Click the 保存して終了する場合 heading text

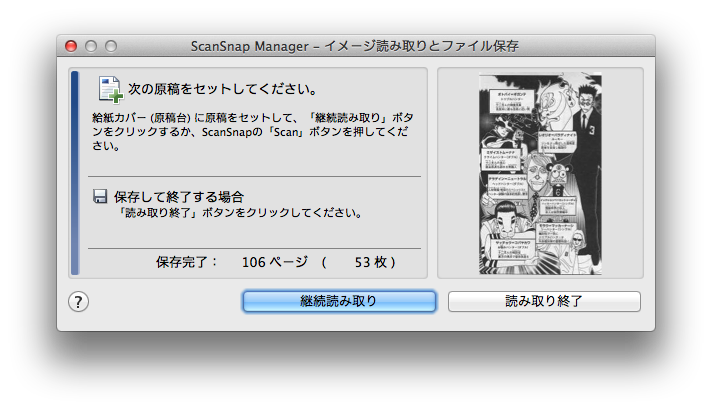coord(179,197)
